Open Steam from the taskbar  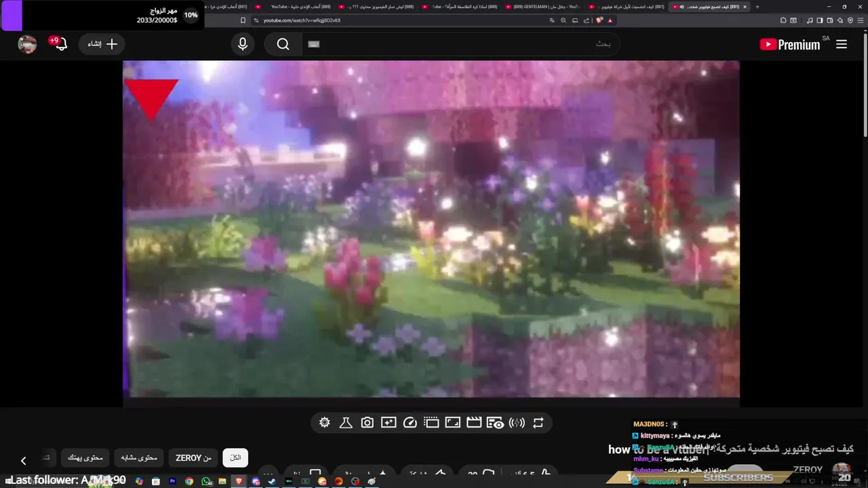272,481
